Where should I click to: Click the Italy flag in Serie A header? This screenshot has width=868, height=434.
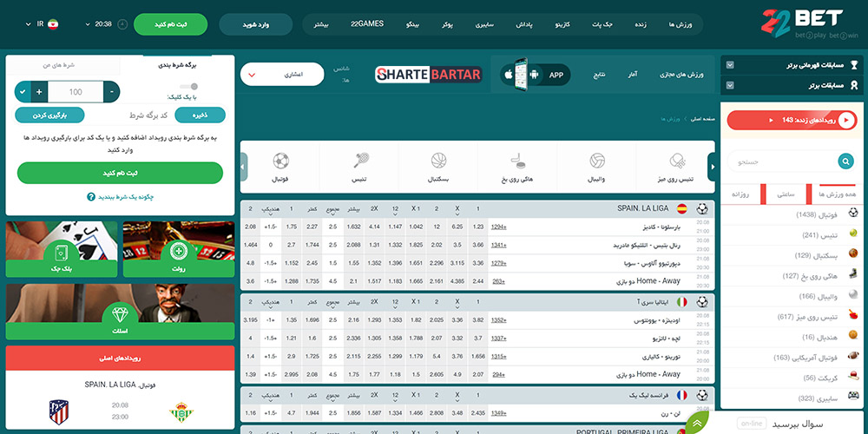coord(682,302)
